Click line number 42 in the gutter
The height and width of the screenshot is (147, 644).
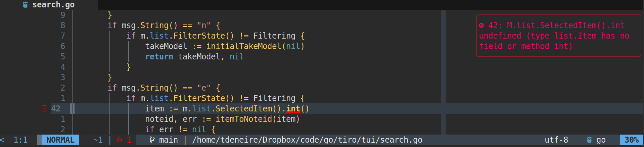tap(56, 108)
